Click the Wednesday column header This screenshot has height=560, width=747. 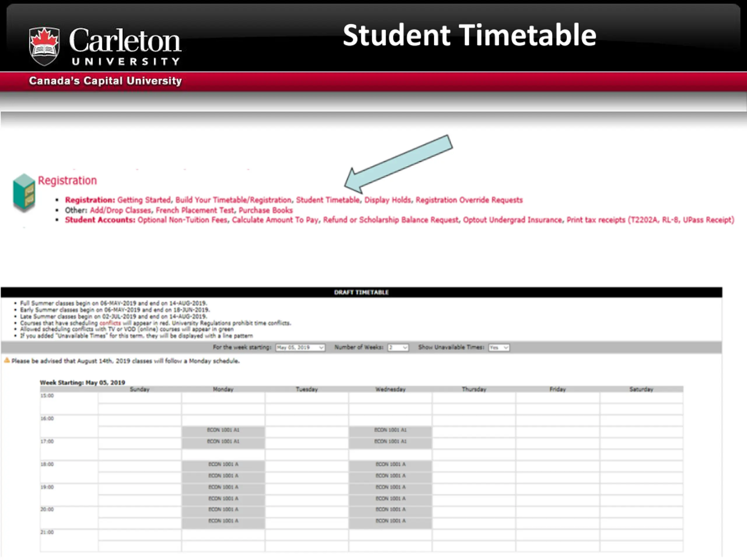[390, 389]
